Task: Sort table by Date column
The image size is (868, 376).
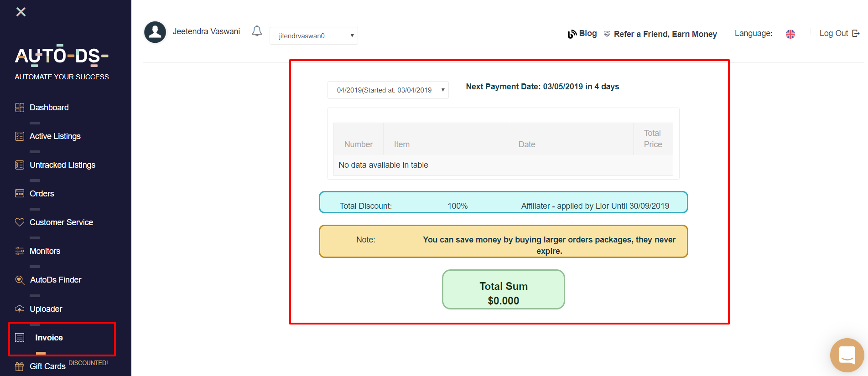Action: point(571,139)
